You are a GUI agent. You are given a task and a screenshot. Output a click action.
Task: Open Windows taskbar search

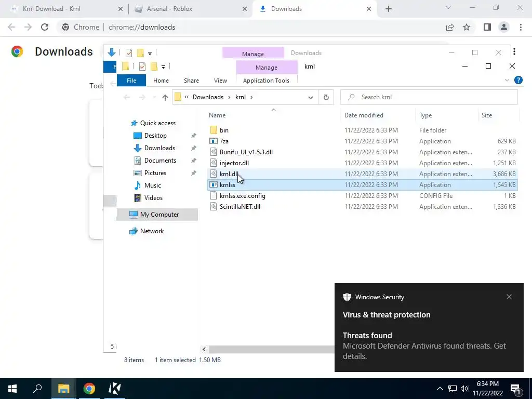[37, 389]
